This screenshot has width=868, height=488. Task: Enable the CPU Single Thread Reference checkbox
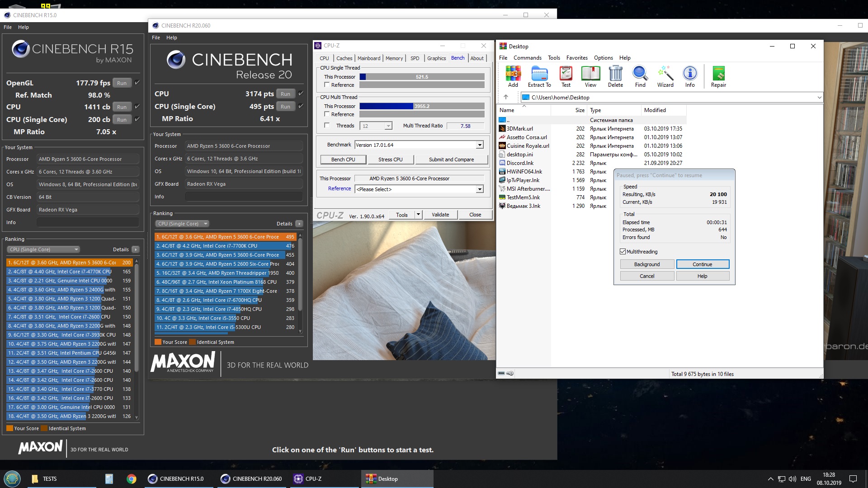point(327,85)
